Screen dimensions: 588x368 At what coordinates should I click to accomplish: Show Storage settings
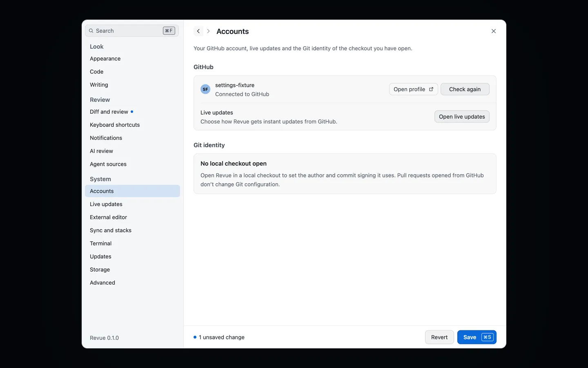(x=132, y=269)
